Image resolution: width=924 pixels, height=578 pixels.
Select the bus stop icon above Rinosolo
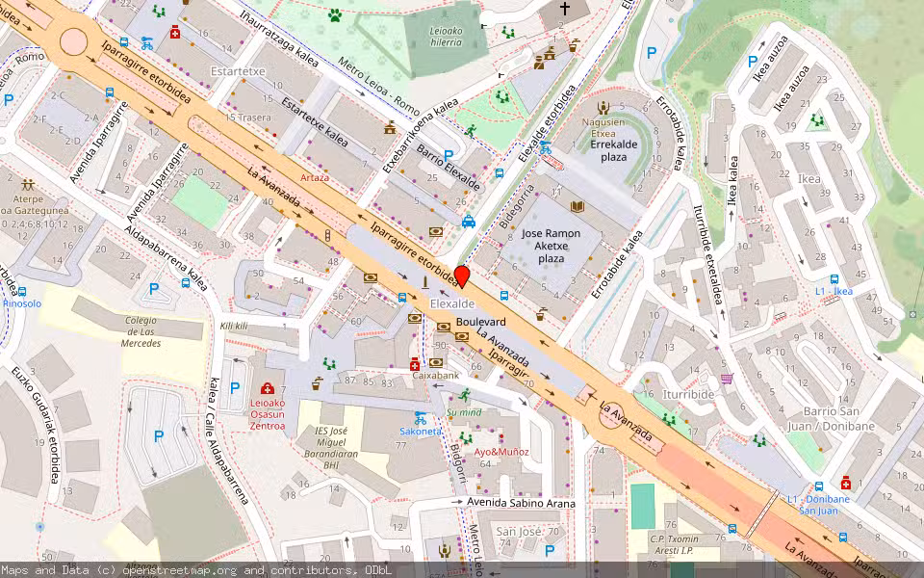[22, 291]
